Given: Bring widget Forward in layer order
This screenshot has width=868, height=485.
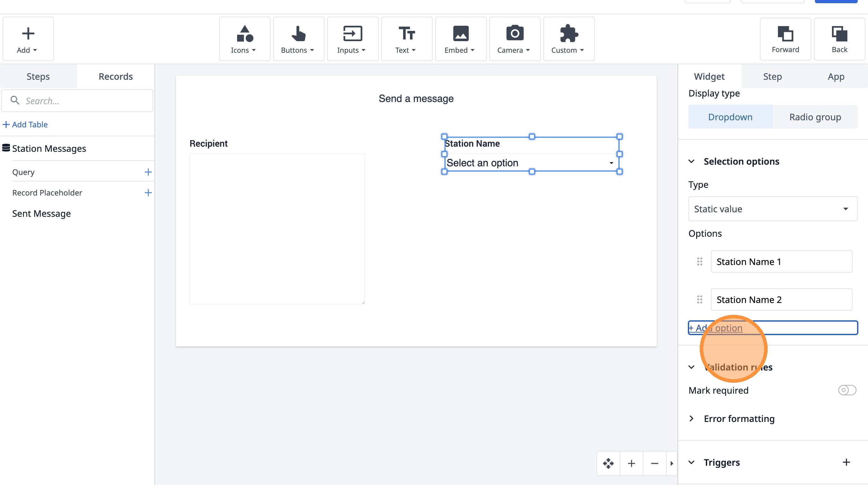Looking at the screenshot, I should click(x=785, y=39).
